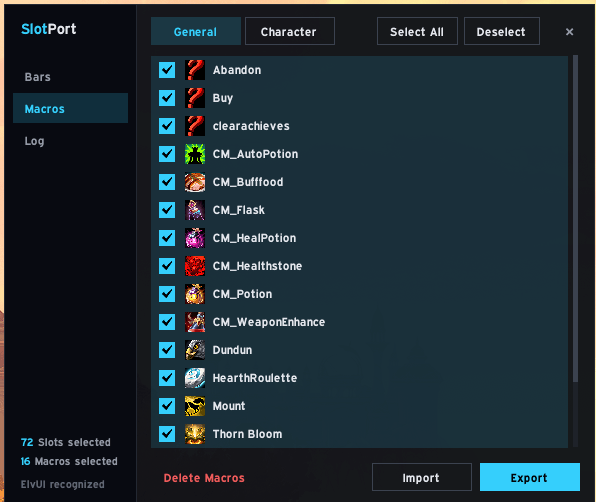Click the Thorn Bloom icon
Image resolution: width=596 pixels, height=502 pixels.
tap(195, 434)
